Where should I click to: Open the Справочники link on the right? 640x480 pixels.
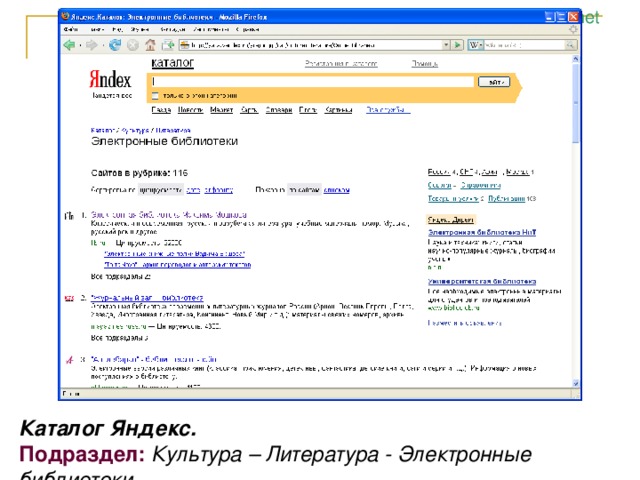(480, 185)
